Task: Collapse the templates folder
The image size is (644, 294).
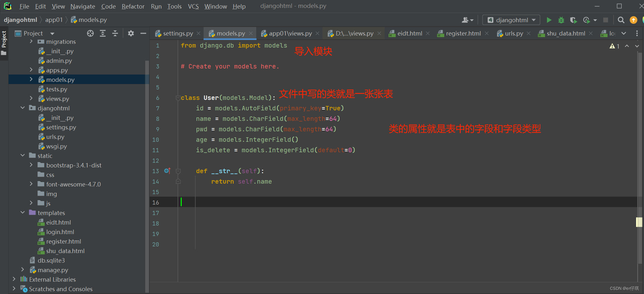Action: 23,213
